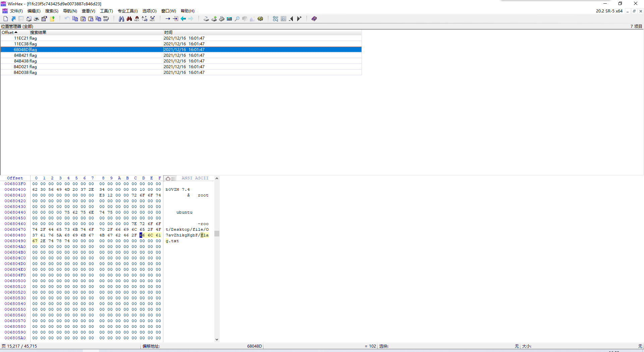Select the search result at offset 11EC38
644x352 pixels.
click(x=181, y=44)
